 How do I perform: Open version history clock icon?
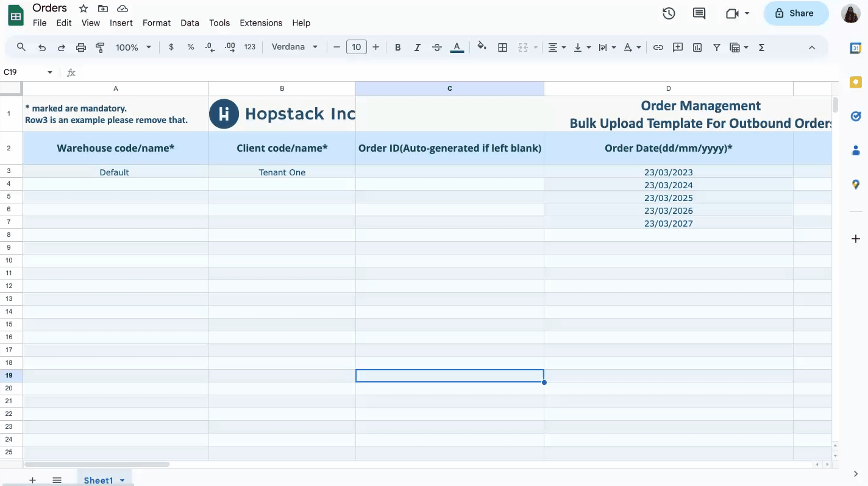click(x=669, y=13)
